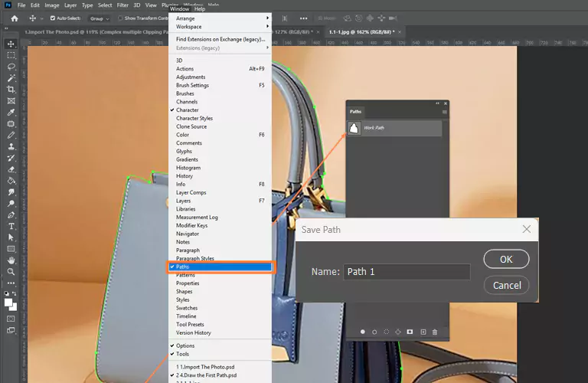Cancel the Save Path dialog
588x383 pixels.
pyautogui.click(x=506, y=285)
